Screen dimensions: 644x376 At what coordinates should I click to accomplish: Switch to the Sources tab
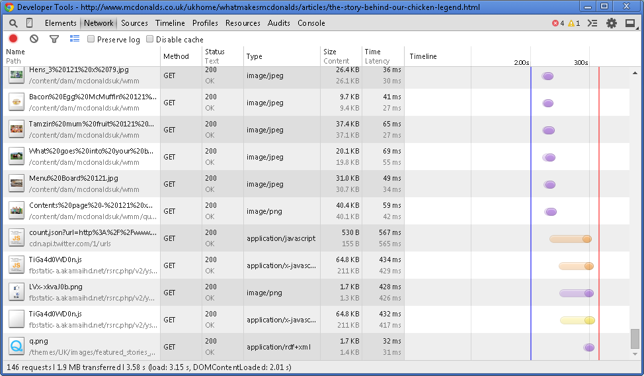(134, 23)
